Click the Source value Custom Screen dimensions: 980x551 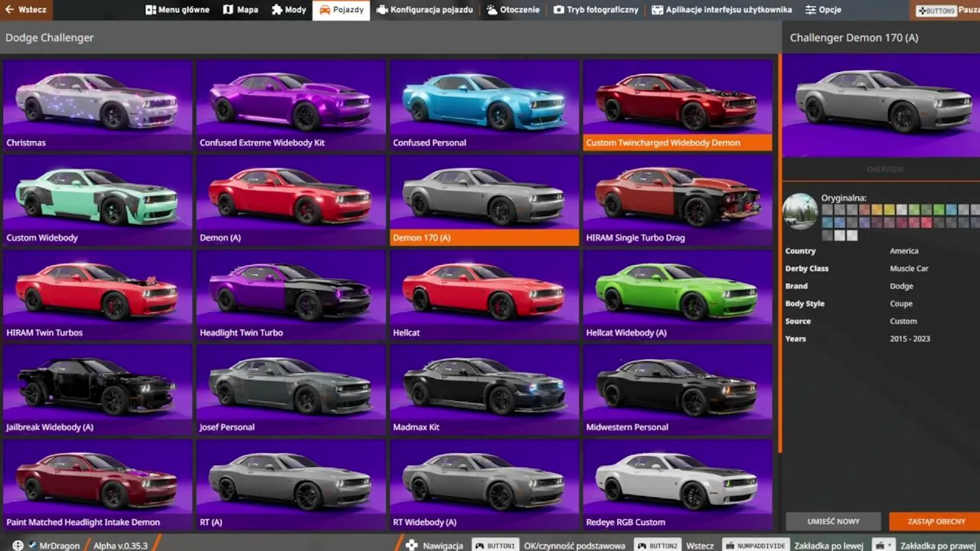coord(903,321)
